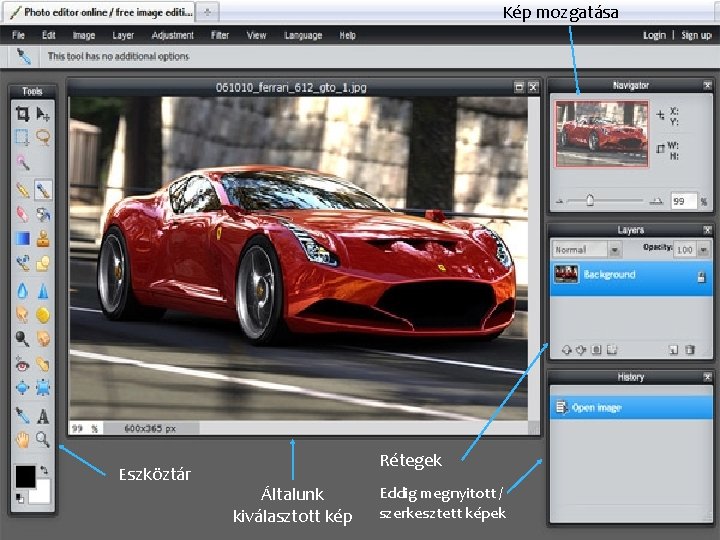The image size is (720, 540).
Task: Select the Smudge finger tool
Action: [22, 315]
